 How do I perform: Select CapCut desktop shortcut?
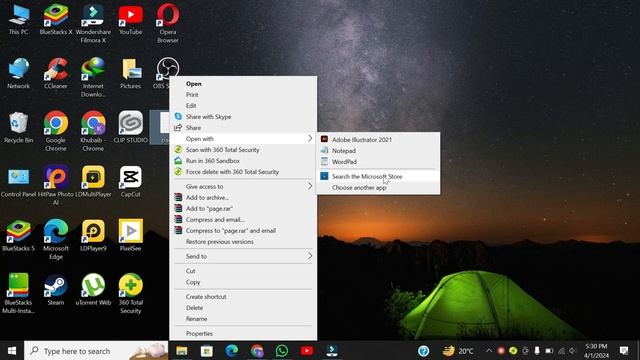point(131,182)
